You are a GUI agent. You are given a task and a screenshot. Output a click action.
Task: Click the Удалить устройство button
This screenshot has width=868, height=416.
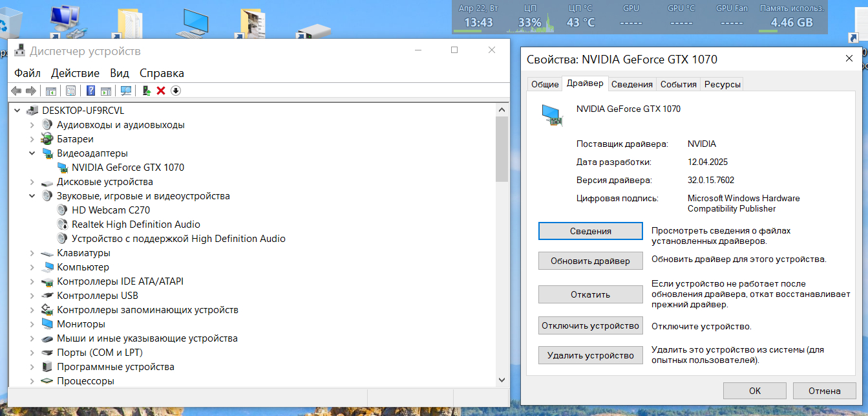pyautogui.click(x=591, y=355)
